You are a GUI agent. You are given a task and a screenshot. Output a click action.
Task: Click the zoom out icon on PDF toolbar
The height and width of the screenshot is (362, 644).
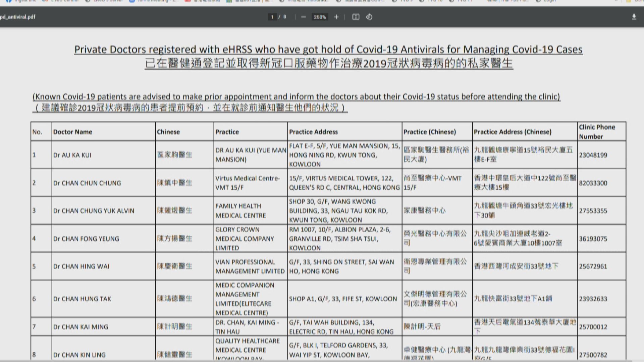[x=304, y=17]
